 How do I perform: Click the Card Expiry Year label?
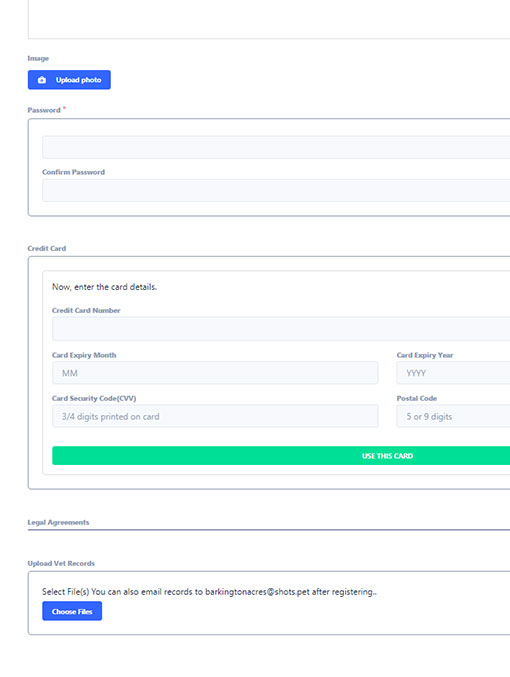pyautogui.click(x=425, y=355)
